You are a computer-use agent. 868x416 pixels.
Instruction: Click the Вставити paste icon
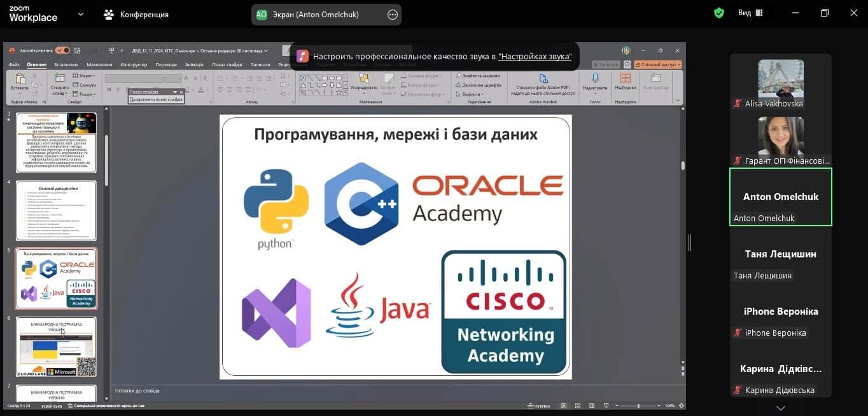click(20, 79)
